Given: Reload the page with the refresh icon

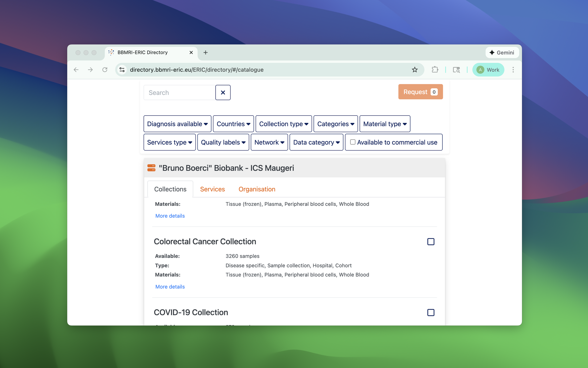Looking at the screenshot, I should pyautogui.click(x=105, y=70).
